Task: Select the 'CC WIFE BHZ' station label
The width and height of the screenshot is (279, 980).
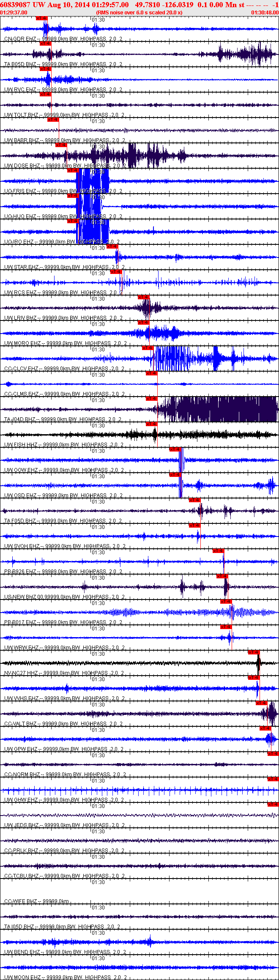Action: [21, 901]
